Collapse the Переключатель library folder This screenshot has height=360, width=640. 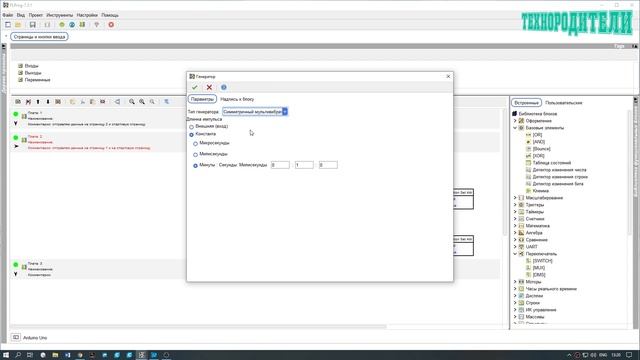pyautogui.click(x=515, y=254)
